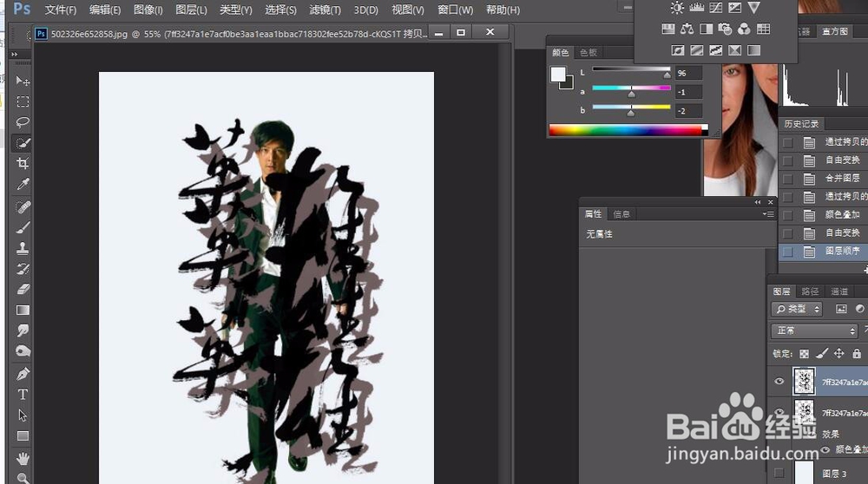The width and height of the screenshot is (868, 484).
Task: Add a Black & White adjustment
Action: (707, 29)
